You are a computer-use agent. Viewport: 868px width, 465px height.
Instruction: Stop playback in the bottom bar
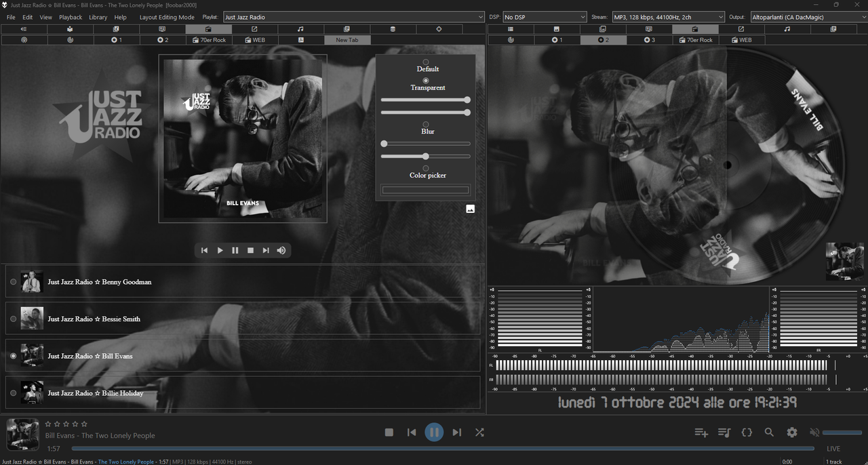pos(389,432)
